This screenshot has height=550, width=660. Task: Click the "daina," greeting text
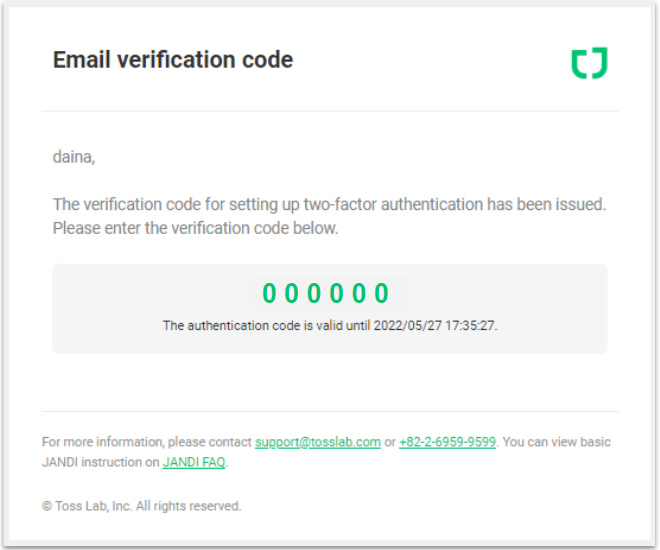74,157
